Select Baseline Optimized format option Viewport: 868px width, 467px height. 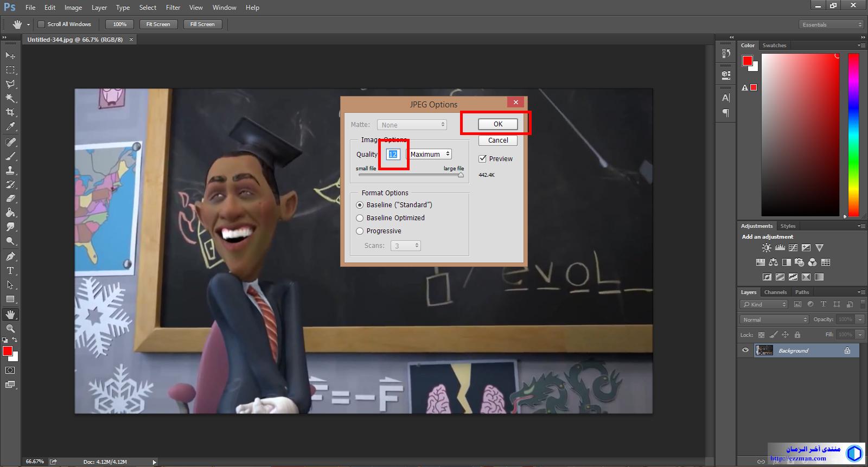pyautogui.click(x=360, y=218)
